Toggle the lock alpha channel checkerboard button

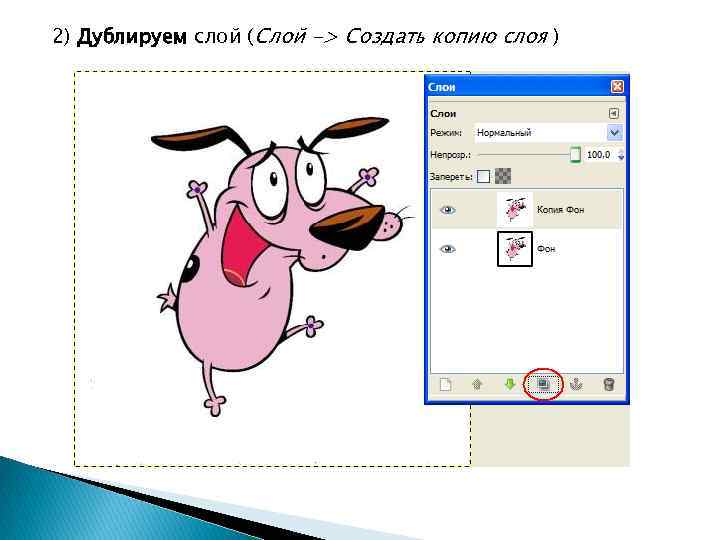point(503,176)
